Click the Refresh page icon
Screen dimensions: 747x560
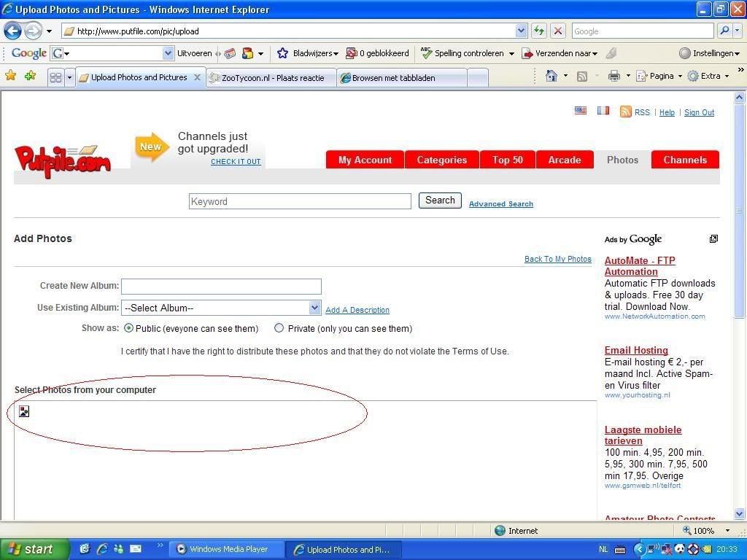tap(539, 31)
